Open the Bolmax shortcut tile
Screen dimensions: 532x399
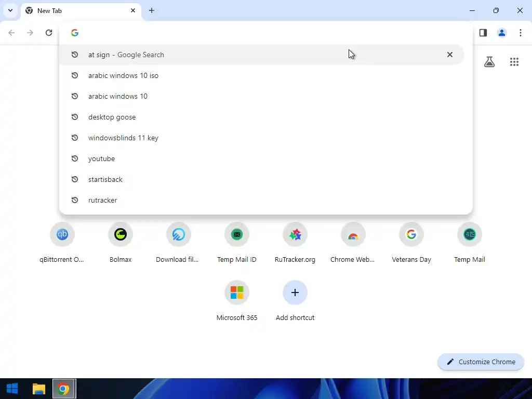coord(121,243)
